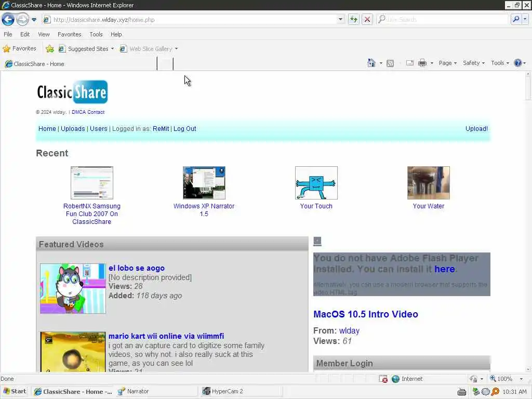Screen dimensions: 532x399
Task: Open the Tools menu in menu bar
Action: [96, 34]
